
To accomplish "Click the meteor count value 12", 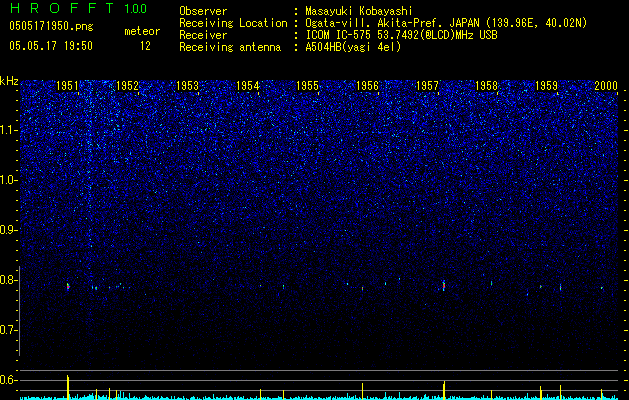I will (x=145, y=46).
